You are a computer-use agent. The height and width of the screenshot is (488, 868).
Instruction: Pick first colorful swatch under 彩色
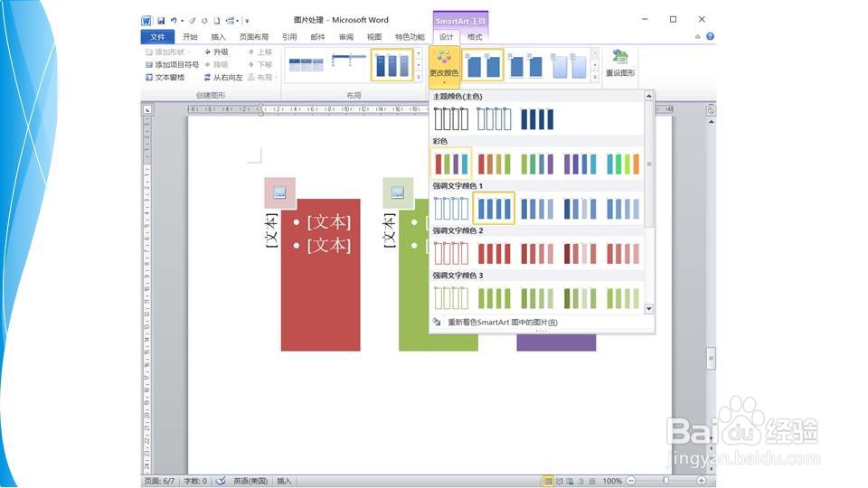coord(450,164)
